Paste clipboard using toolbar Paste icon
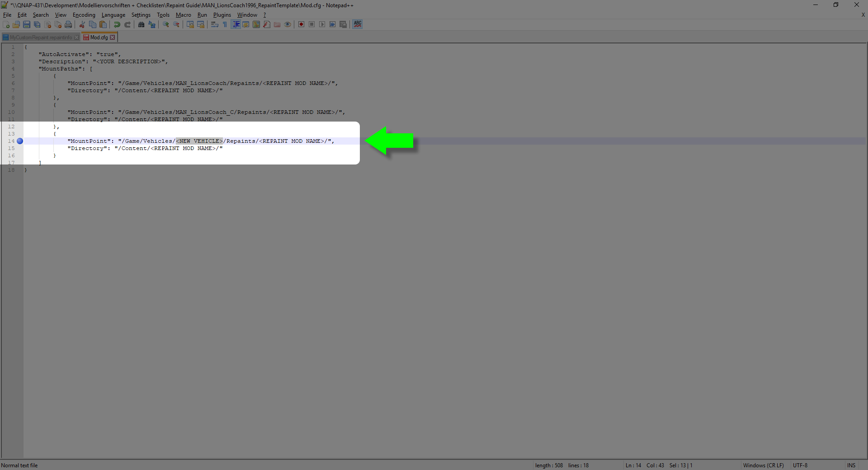The image size is (868, 470). tap(103, 24)
